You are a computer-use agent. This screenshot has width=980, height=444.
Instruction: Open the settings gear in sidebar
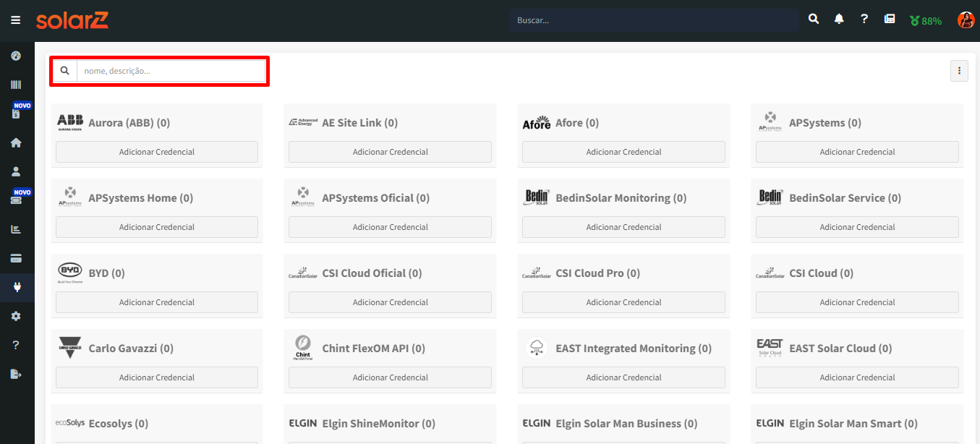[x=16, y=316]
